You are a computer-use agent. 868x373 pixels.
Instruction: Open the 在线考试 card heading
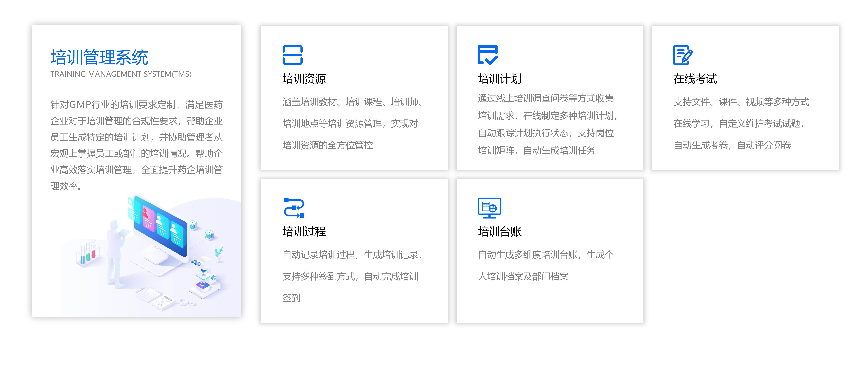pos(695,79)
